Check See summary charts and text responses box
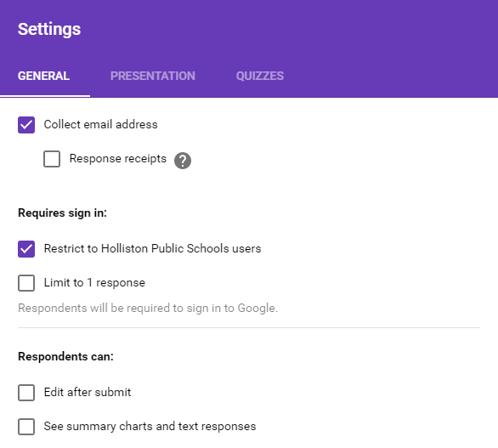This screenshot has width=498, height=448. [x=26, y=427]
